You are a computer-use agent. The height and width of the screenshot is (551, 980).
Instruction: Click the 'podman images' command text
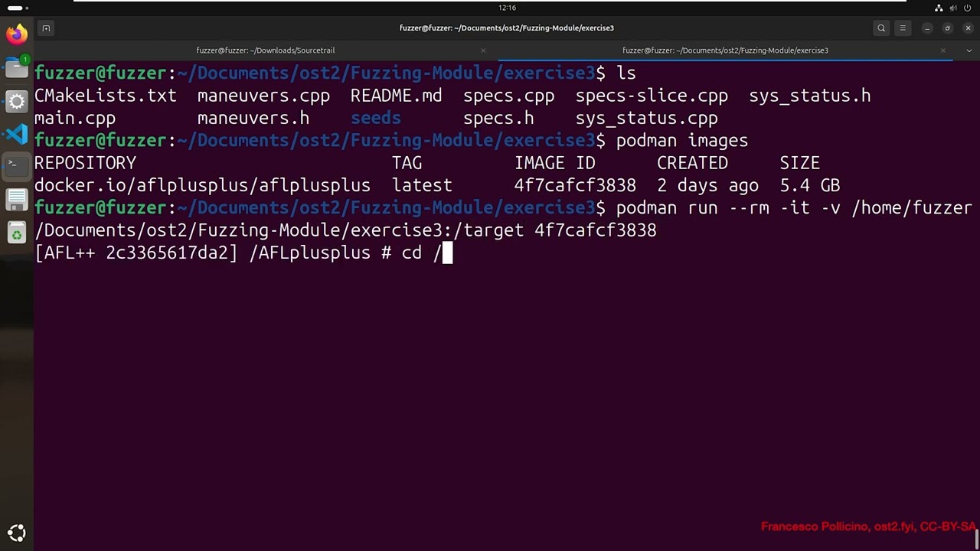click(x=682, y=141)
